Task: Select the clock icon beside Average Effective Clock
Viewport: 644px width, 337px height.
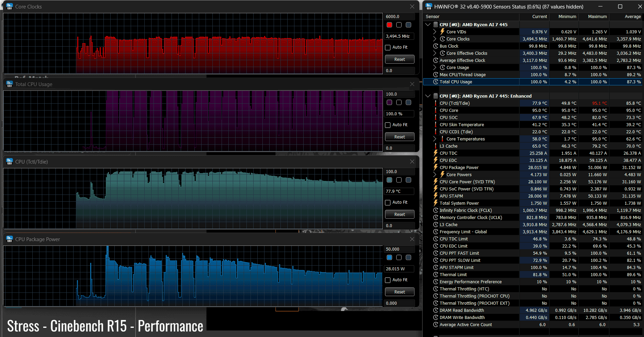Action: (436, 60)
